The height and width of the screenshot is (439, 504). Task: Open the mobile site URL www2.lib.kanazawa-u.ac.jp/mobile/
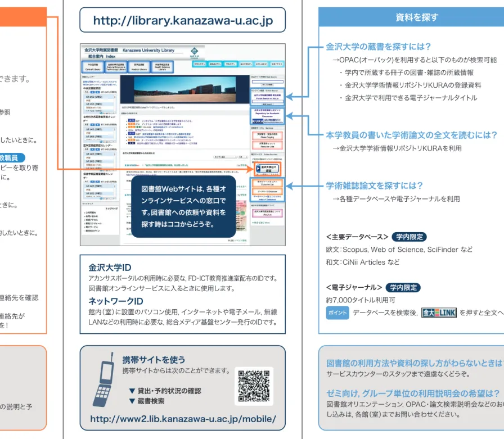point(183,419)
